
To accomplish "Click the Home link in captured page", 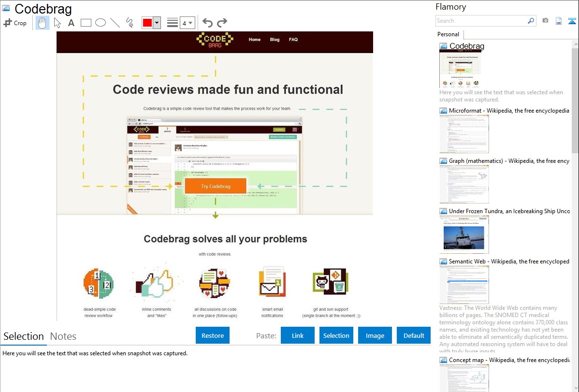I will tap(254, 40).
